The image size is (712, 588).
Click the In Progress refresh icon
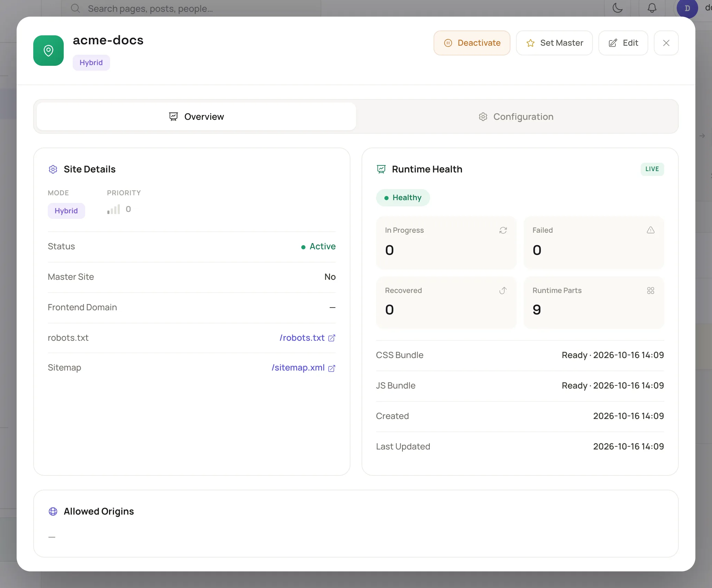[x=503, y=230]
